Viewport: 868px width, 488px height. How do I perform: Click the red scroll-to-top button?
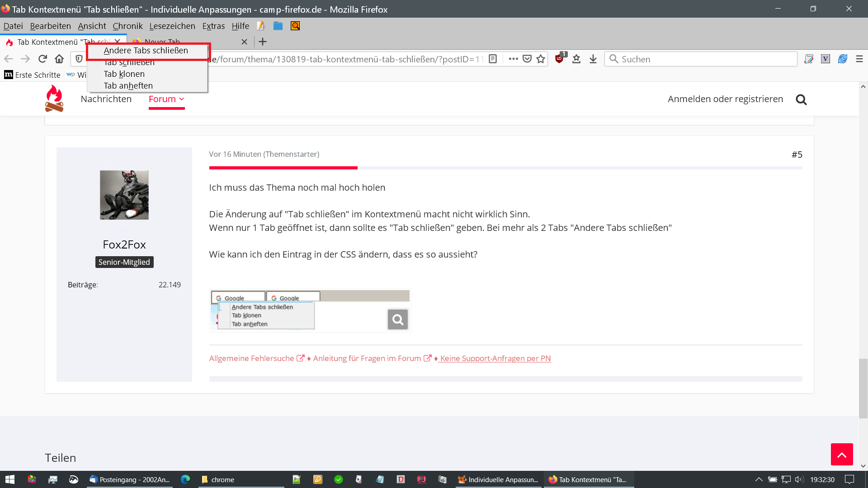[842, 455]
